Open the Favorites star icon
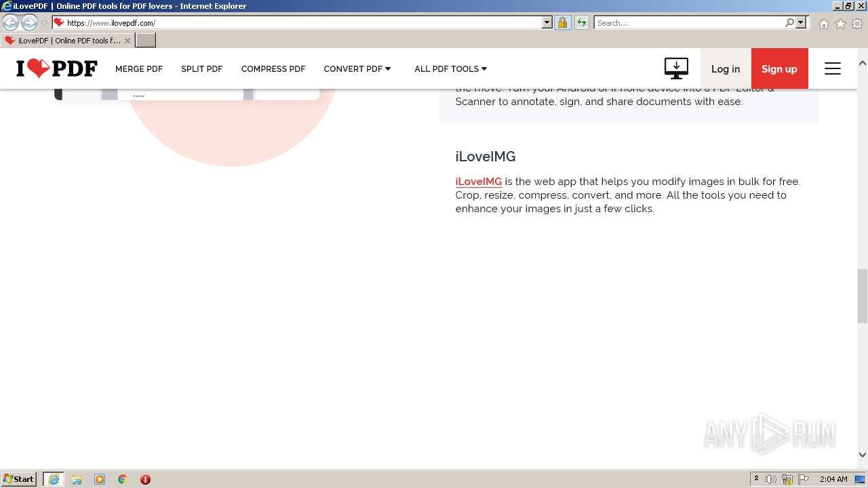 (841, 24)
